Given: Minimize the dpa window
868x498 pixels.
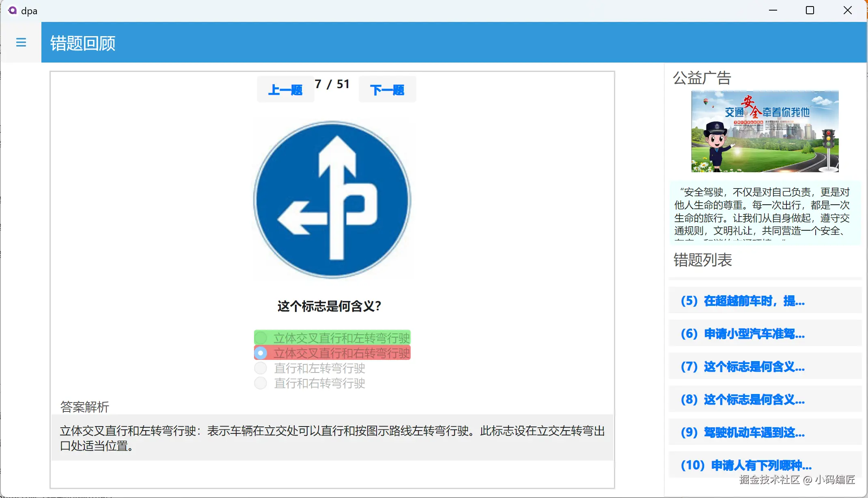Looking at the screenshot, I should (773, 11).
